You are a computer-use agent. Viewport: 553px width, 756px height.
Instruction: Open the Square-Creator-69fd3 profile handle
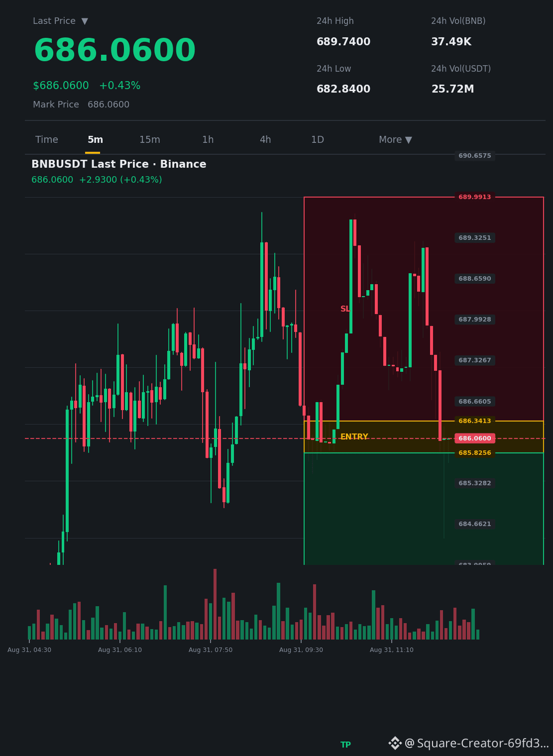point(477,744)
